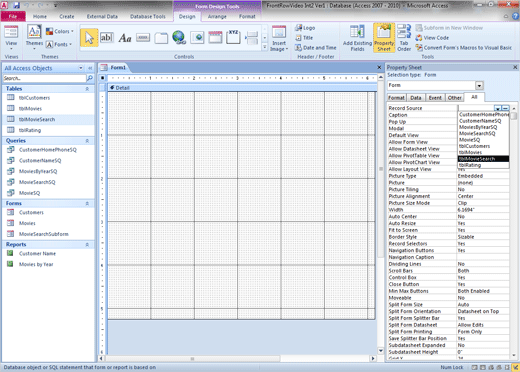
Task: Click the Logo header icon
Action: pos(305,28)
